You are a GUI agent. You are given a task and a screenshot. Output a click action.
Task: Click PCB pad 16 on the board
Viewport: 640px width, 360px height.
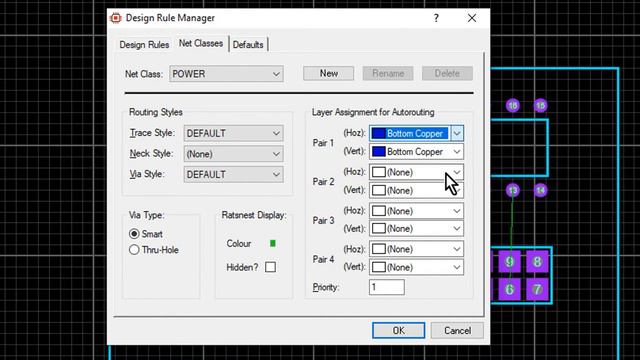513,106
